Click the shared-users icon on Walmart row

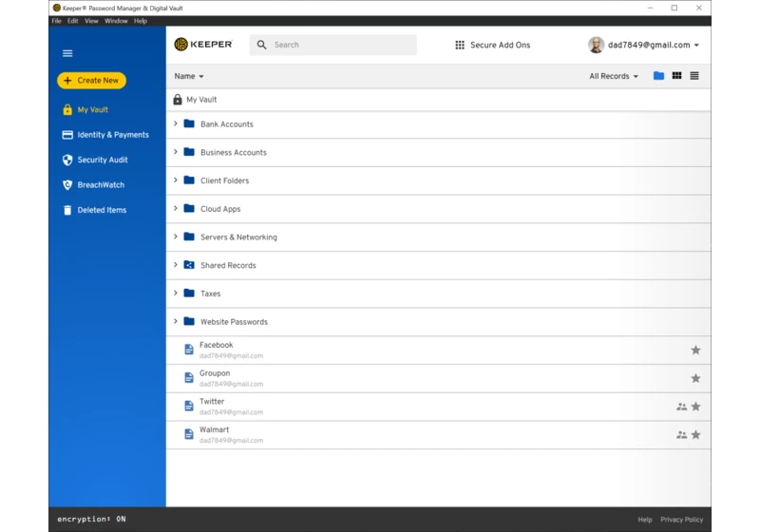pyautogui.click(x=681, y=434)
